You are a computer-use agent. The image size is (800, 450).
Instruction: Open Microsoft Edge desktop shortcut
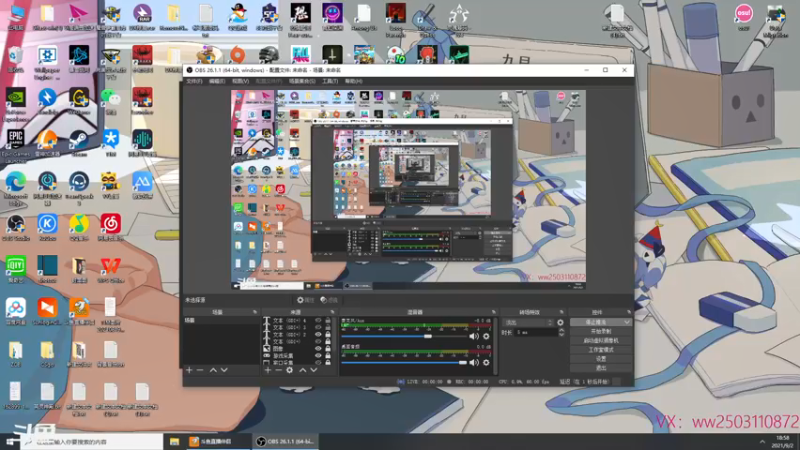[x=15, y=187]
